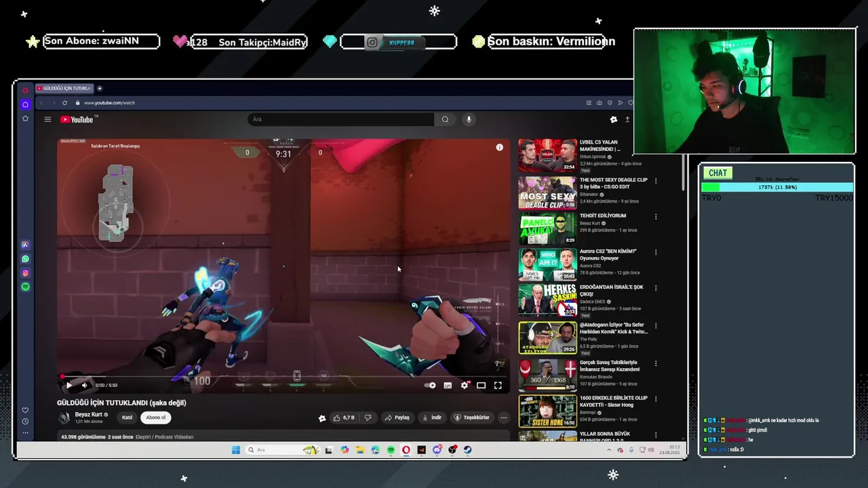The image size is (868, 488).
Task: Open video player settings gear
Action: point(465,385)
